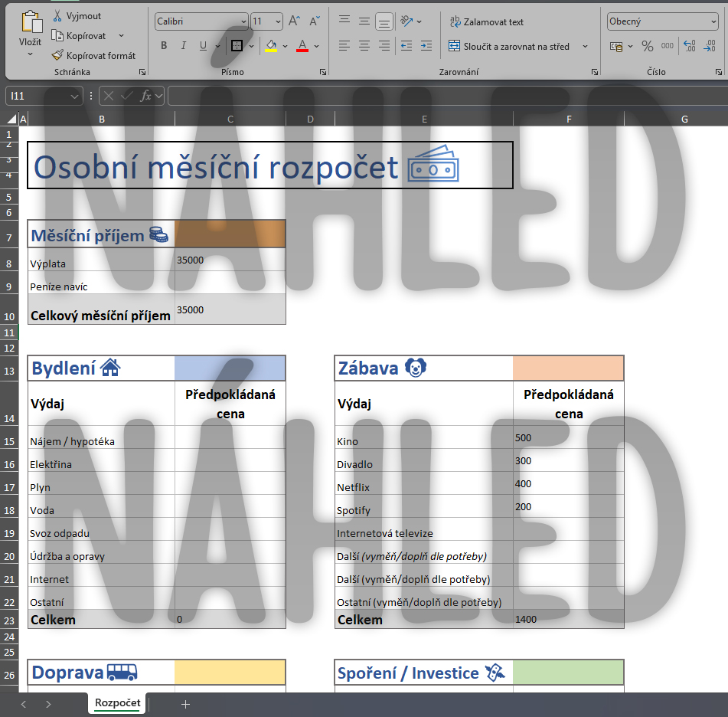Increase font size with the larger A icon

(x=295, y=21)
